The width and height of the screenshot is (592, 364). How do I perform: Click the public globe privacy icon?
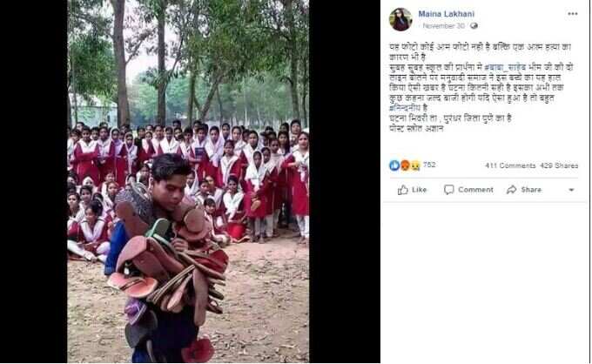pyautogui.click(x=474, y=26)
